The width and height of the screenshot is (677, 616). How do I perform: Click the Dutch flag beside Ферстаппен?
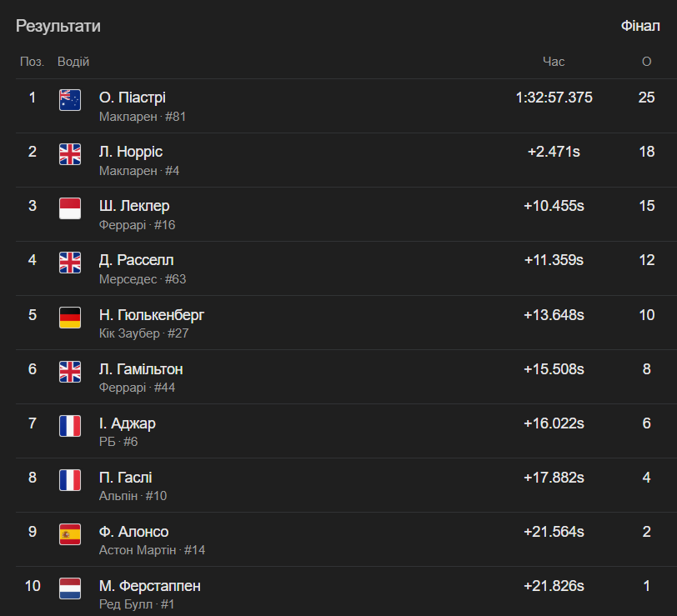pyautogui.click(x=70, y=588)
